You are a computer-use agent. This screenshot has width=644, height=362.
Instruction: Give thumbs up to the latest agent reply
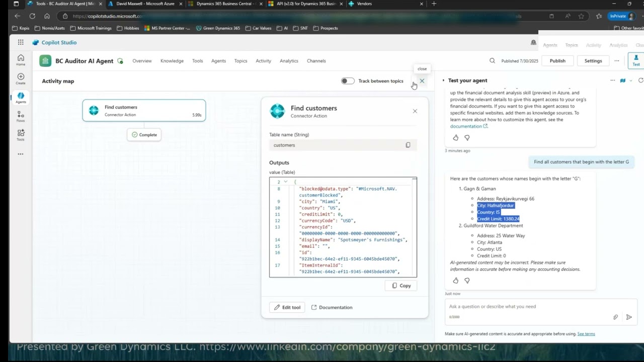pos(455,281)
